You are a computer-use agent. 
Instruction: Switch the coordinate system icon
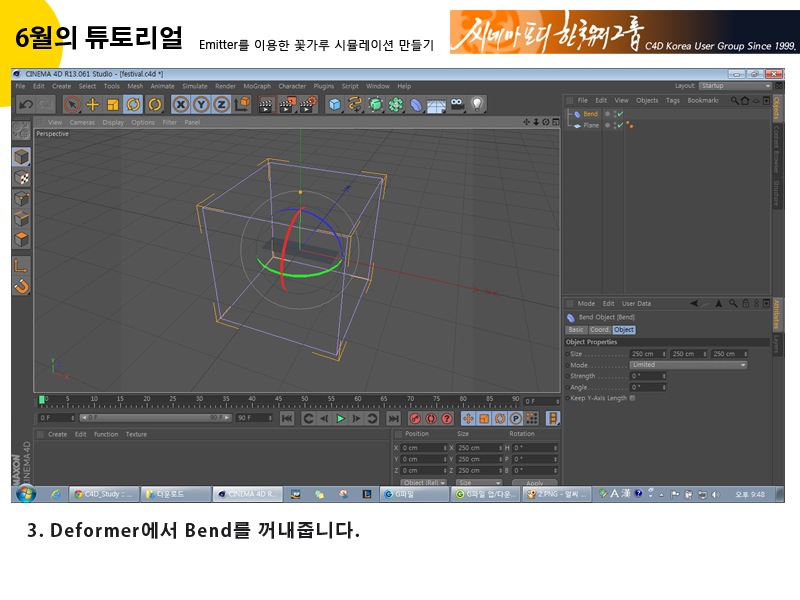click(242, 105)
